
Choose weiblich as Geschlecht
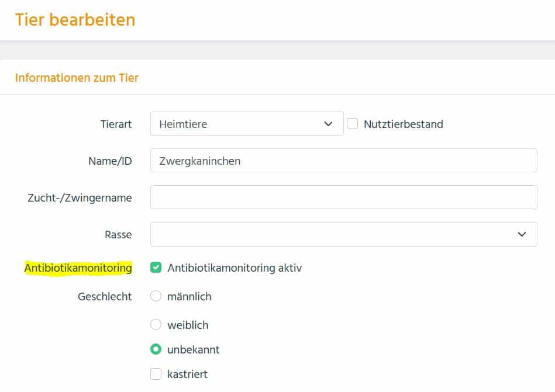(x=156, y=324)
